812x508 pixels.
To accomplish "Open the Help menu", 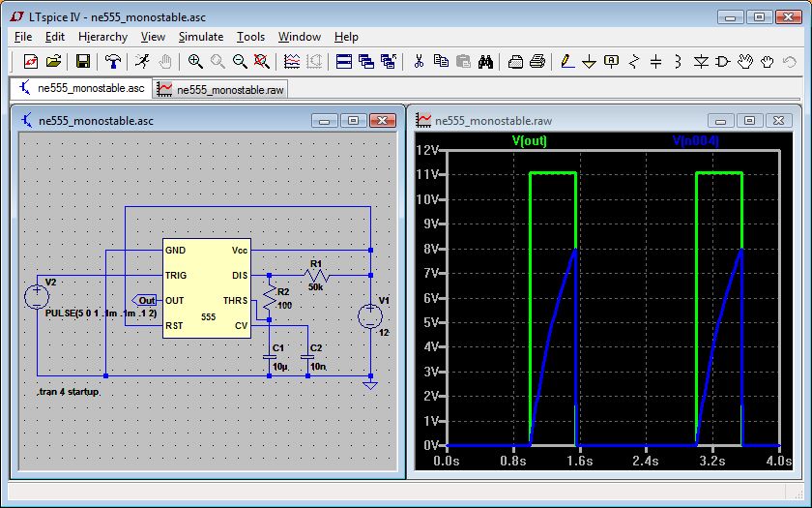I will coord(346,37).
